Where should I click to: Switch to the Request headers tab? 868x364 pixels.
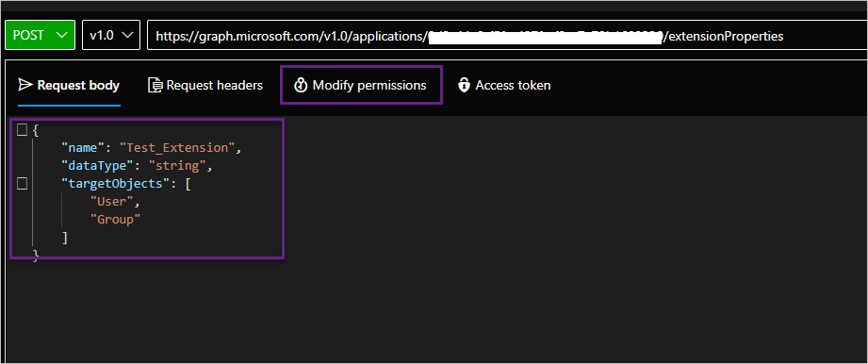(205, 85)
